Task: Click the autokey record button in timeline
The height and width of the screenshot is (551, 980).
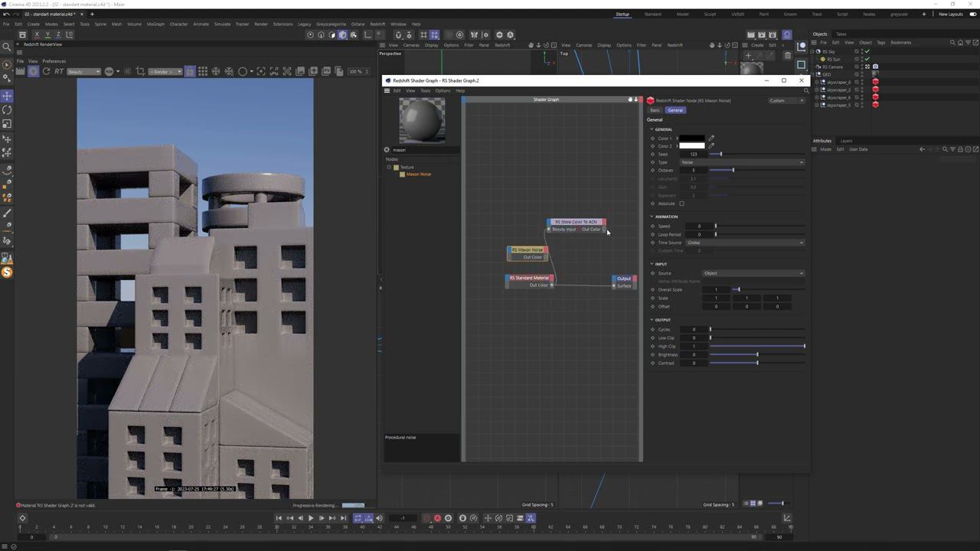Action: coord(437,518)
